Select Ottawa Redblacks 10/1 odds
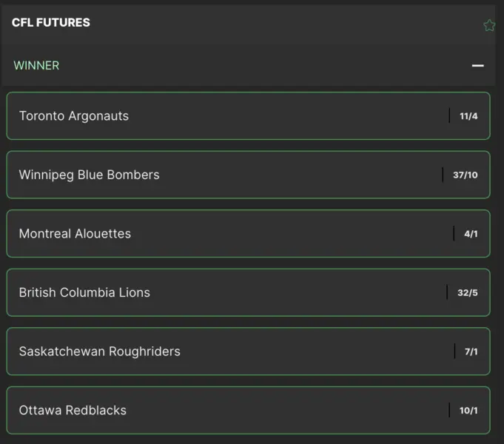504x444 pixels. click(x=468, y=410)
